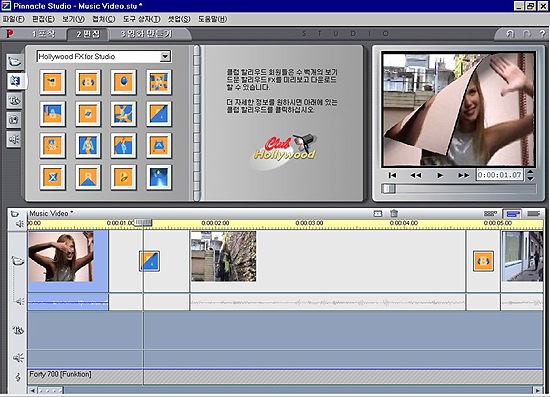
Task: Delete selected clip with trash can icon
Action: (394, 213)
